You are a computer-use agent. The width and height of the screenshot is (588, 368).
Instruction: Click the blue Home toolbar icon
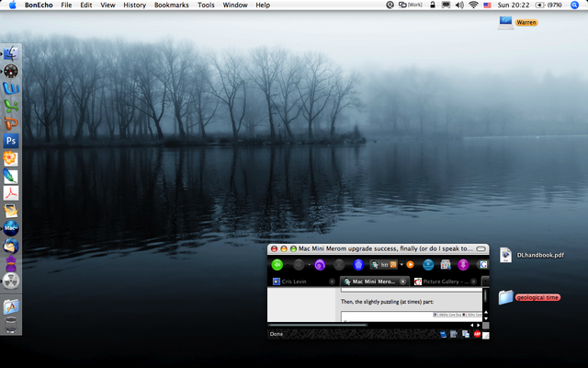coord(358,265)
